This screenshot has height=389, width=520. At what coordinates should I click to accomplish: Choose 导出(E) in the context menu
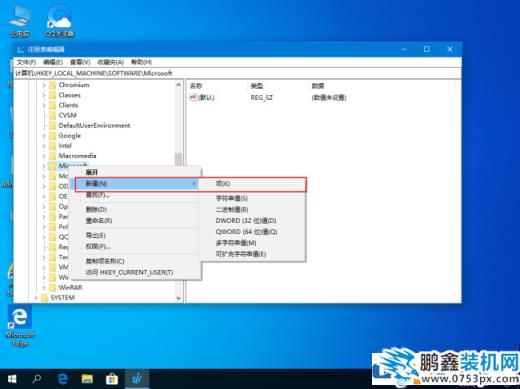click(96, 235)
